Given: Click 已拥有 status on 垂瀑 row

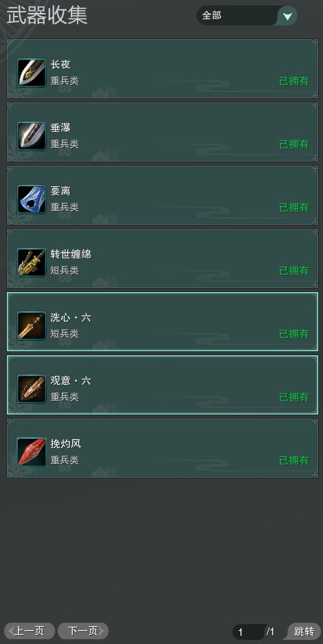Looking at the screenshot, I should click(x=294, y=144).
